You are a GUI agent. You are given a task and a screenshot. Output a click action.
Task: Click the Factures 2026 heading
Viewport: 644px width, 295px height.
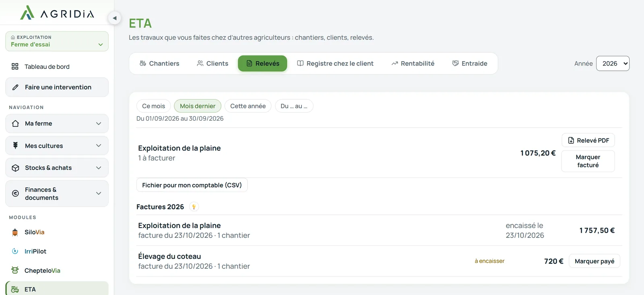click(160, 207)
